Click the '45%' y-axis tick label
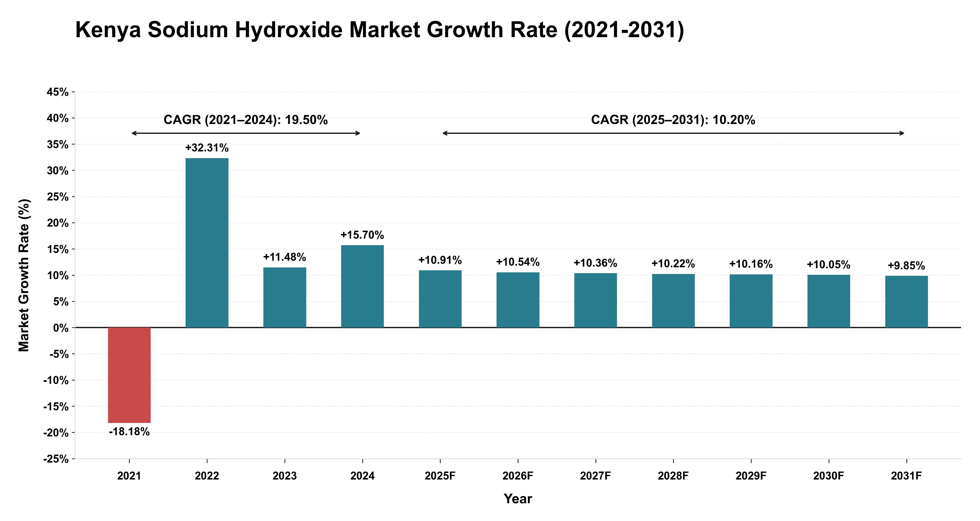This screenshot has width=980, height=521. click(58, 92)
